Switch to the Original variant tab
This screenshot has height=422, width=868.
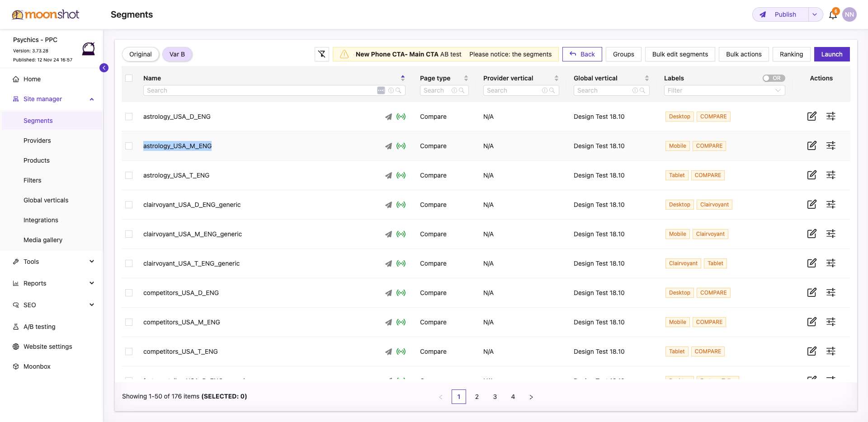click(141, 54)
